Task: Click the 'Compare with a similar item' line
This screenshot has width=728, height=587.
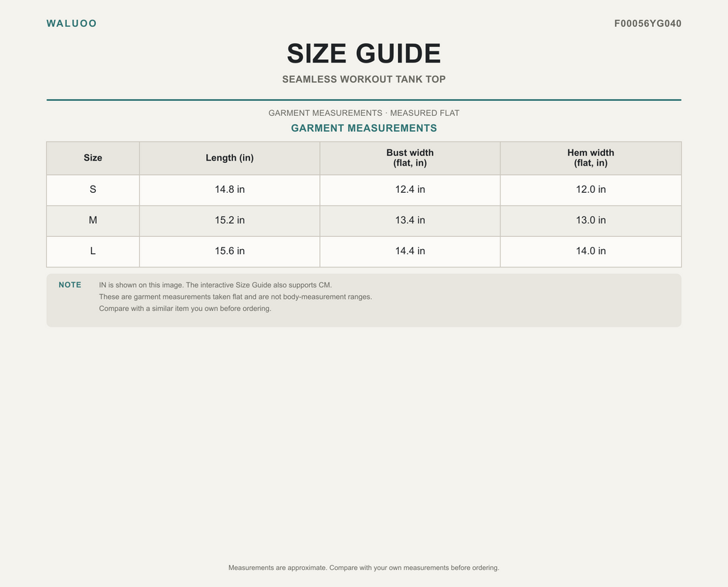Action: (x=185, y=309)
